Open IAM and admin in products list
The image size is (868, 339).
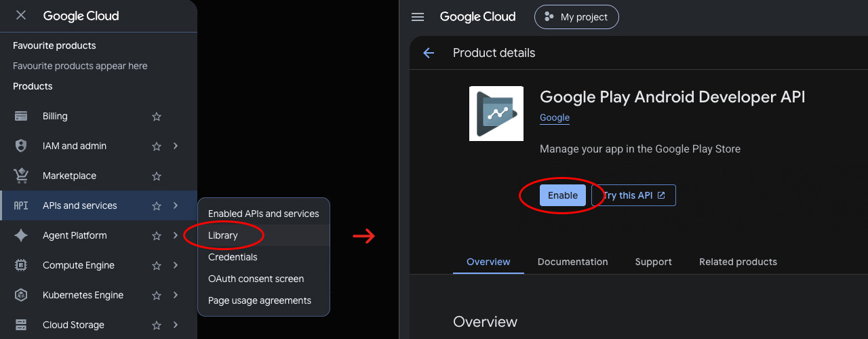coord(98,146)
